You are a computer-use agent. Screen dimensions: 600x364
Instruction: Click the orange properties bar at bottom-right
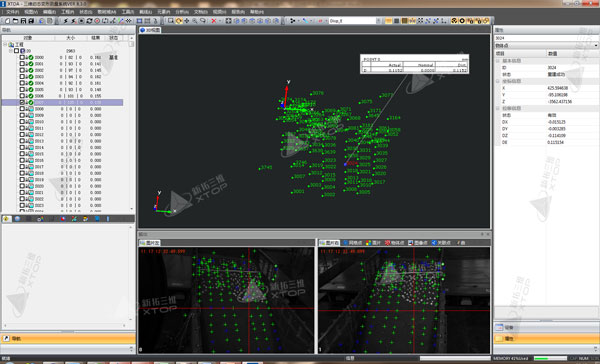click(546, 338)
